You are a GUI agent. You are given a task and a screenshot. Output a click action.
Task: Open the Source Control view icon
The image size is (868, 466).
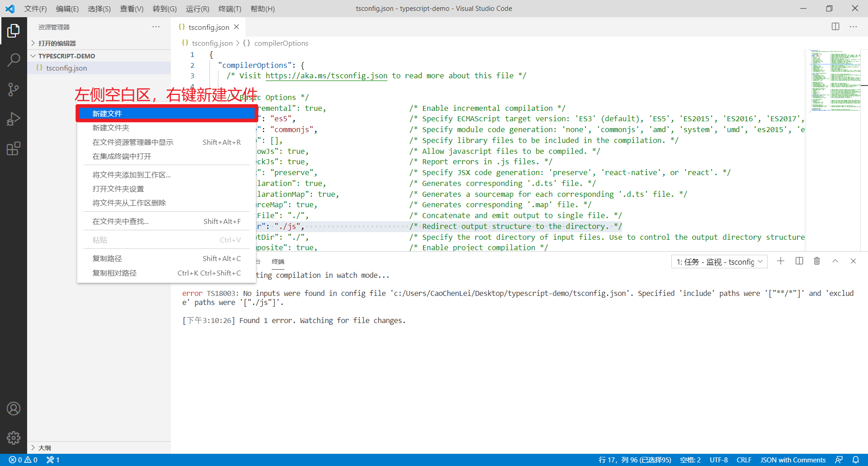pyautogui.click(x=14, y=90)
